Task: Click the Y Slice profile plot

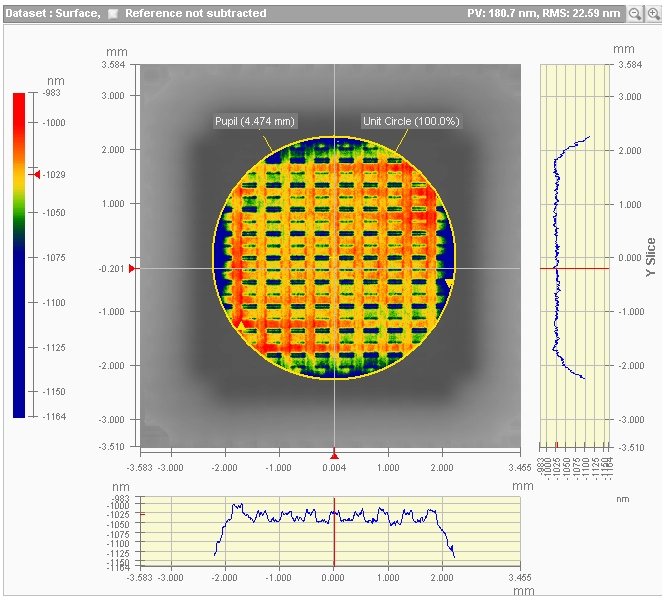Action: (575, 255)
